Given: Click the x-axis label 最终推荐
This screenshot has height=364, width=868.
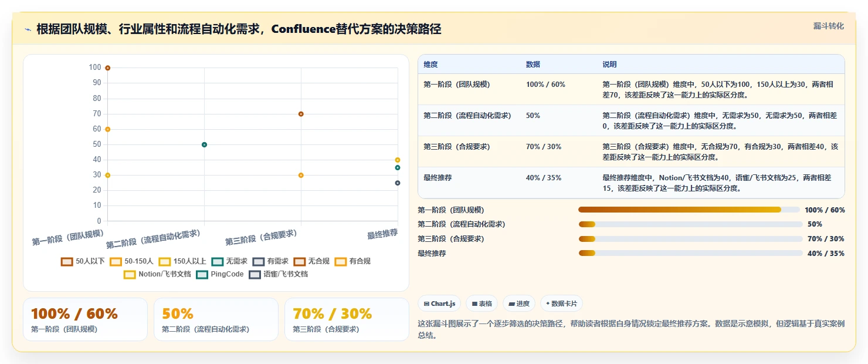Looking at the screenshot, I should pos(382,234).
